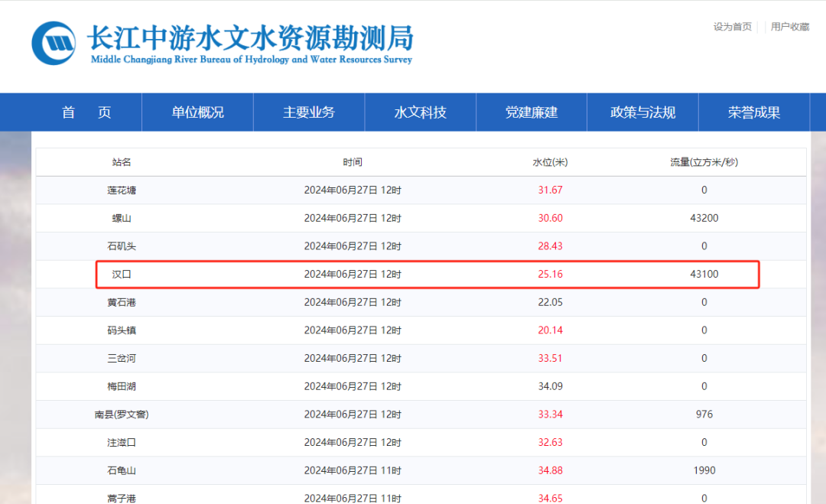Open the 荣誉成果 navigation tab

click(x=754, y=112)
